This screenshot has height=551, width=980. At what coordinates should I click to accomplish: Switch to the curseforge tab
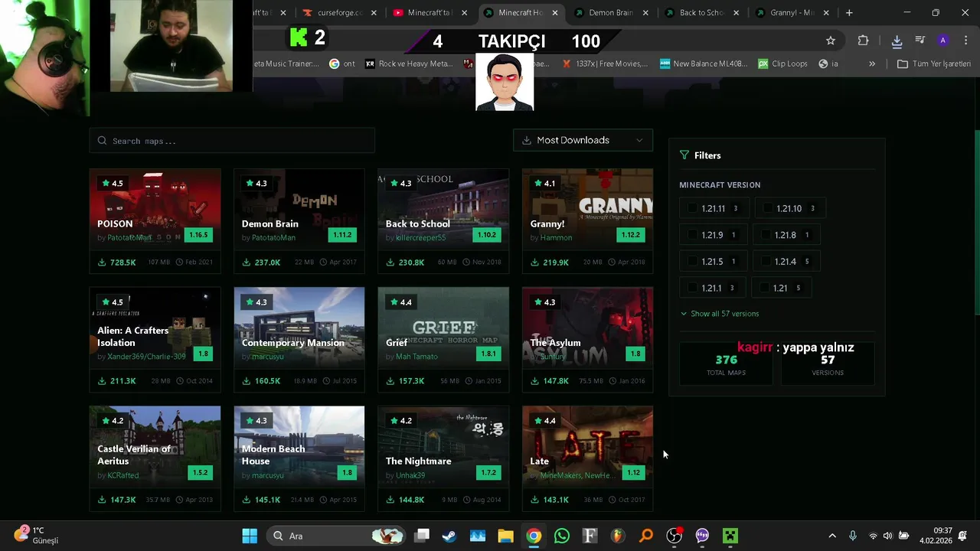339,12
